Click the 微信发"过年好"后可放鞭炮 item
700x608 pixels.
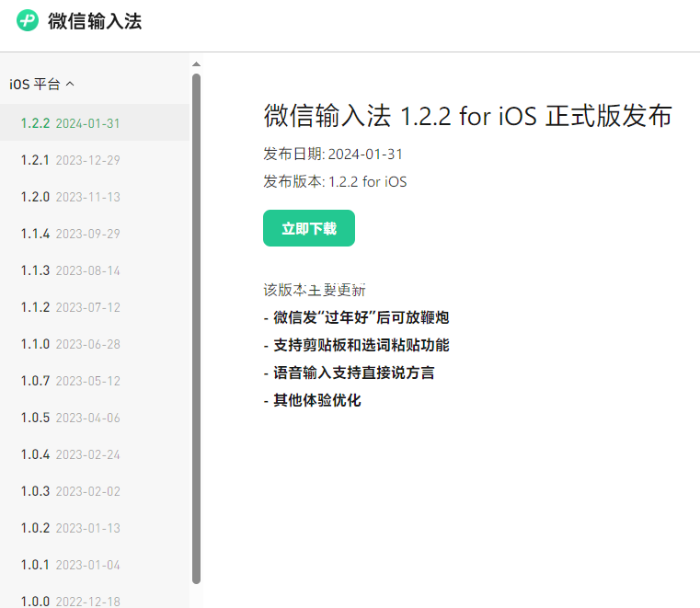coord(356,318)
